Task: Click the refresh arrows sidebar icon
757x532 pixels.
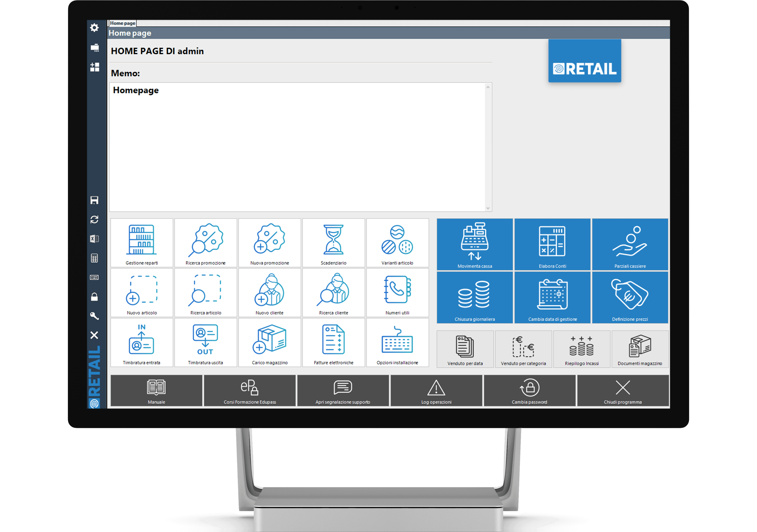Action: tap(94, 219)
